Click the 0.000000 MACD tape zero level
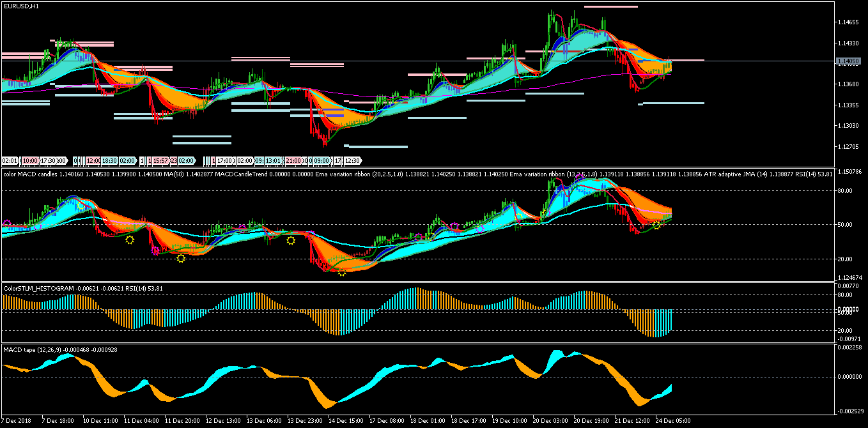 pyautogui.click(x=849, y=377)
